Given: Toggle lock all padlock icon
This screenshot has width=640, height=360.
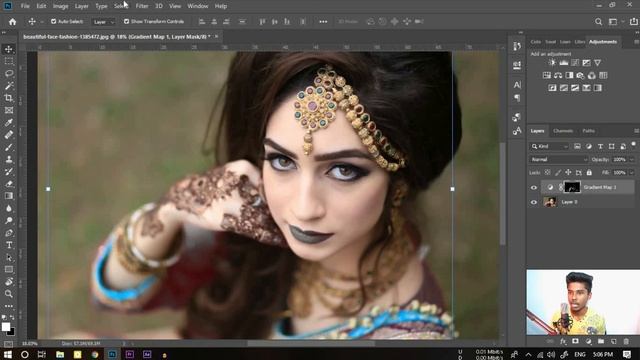Looking at the screenshot, I should click(589, 173).
